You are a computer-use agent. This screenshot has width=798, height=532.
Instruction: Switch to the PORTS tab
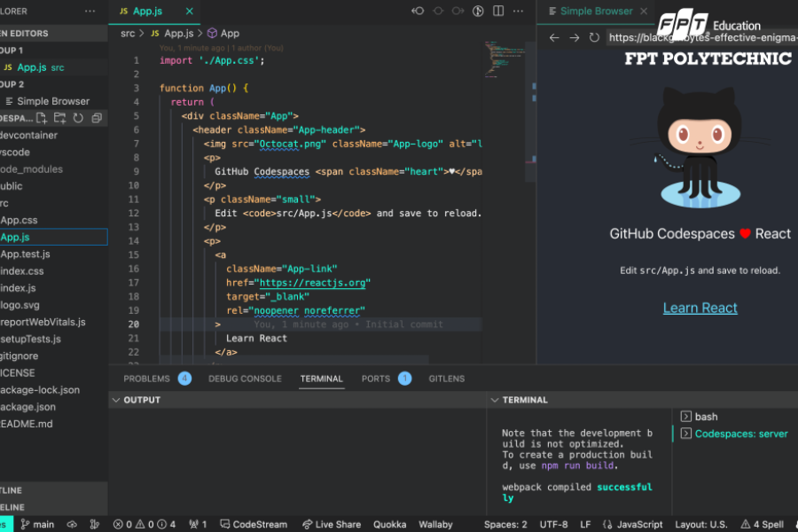pyautogui.click(x=376, y=379)
